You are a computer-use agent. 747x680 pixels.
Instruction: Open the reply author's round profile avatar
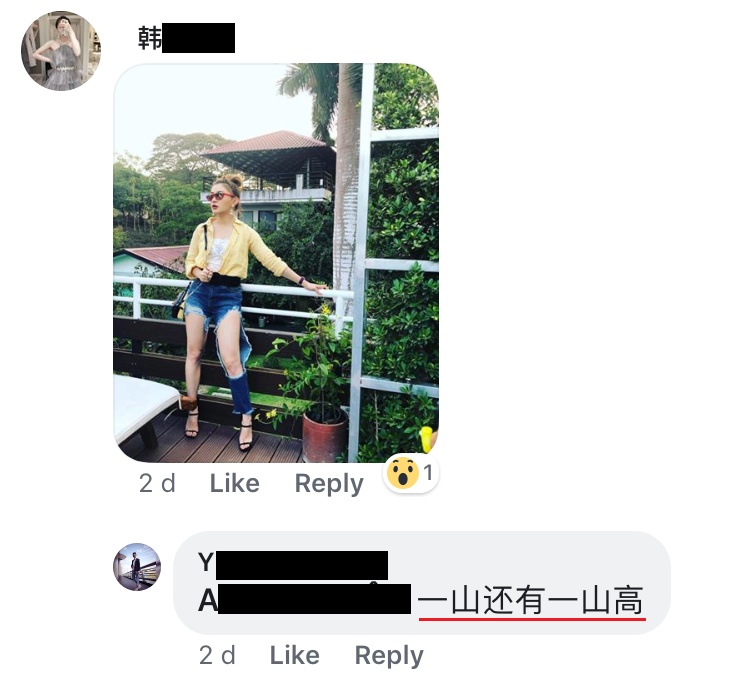coord(137,567)
